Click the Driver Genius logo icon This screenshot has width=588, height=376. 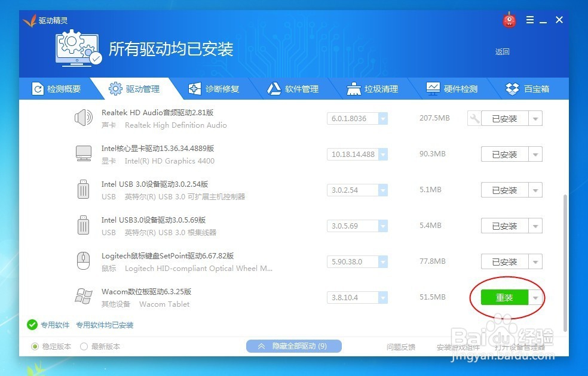[30, 21]
